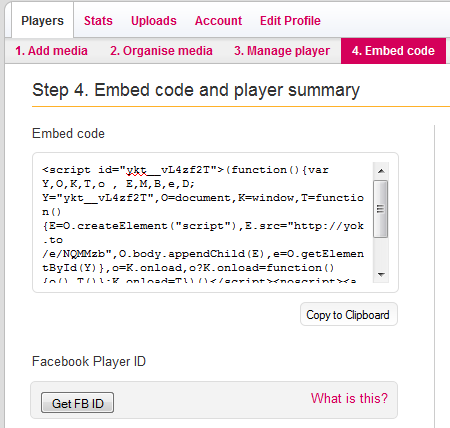The width and height of the screenshot is (450, 428).
Task: Open Edit Profile page
Action: coord(290,21)
